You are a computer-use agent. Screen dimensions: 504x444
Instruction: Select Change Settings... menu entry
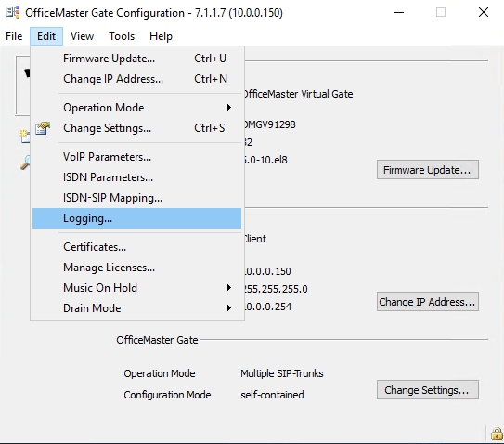click(137, 128)
